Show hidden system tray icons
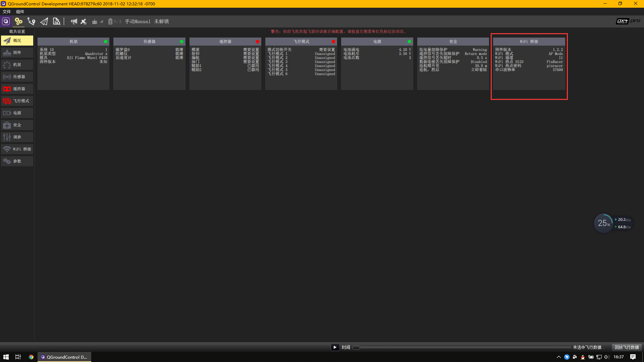 click(558, 357)
